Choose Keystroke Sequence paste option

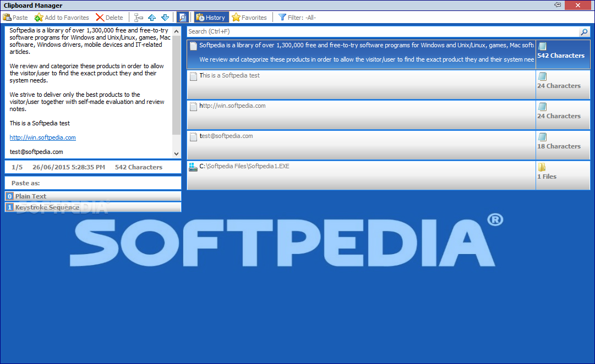coord(93,207)
